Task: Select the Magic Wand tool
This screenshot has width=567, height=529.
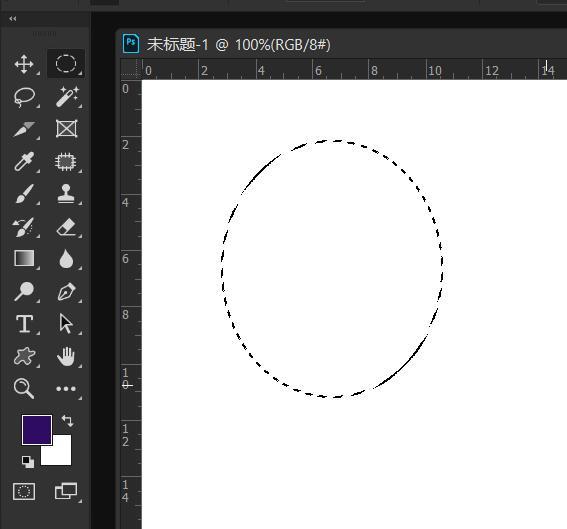Action: (x=67, y=97)
